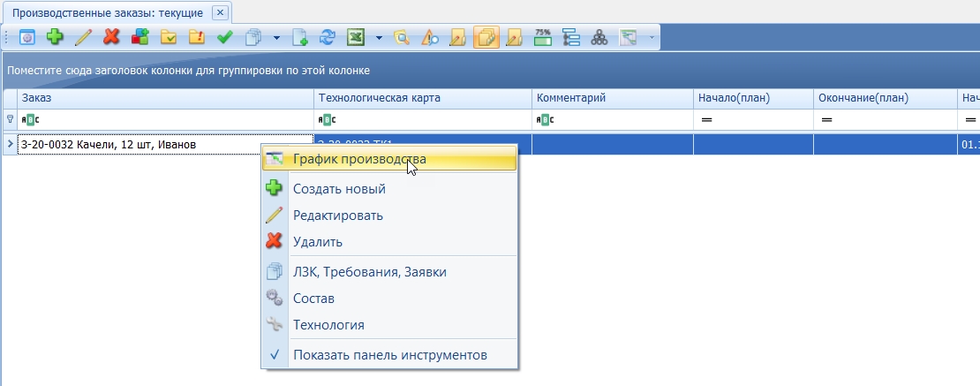Open dropdown arrow next to Excel icon
This screenshot has width=980, height=386.
(379, 38)
